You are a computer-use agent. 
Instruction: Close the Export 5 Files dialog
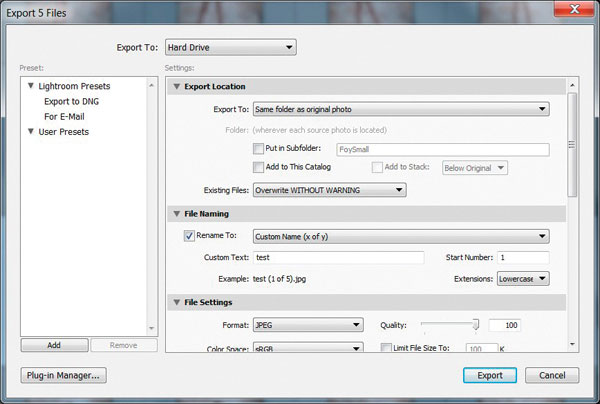pyautogui.click(x=574, y=9)
